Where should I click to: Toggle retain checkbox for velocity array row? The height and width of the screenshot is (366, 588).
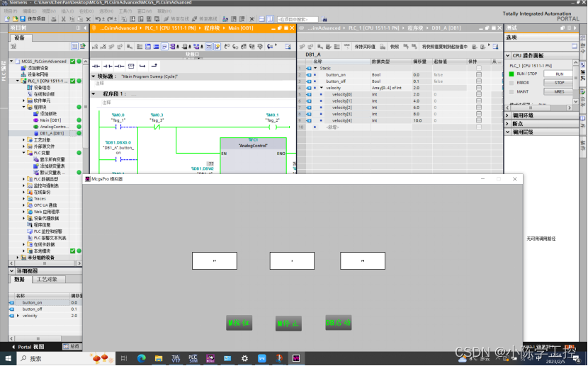pos(478,88)
